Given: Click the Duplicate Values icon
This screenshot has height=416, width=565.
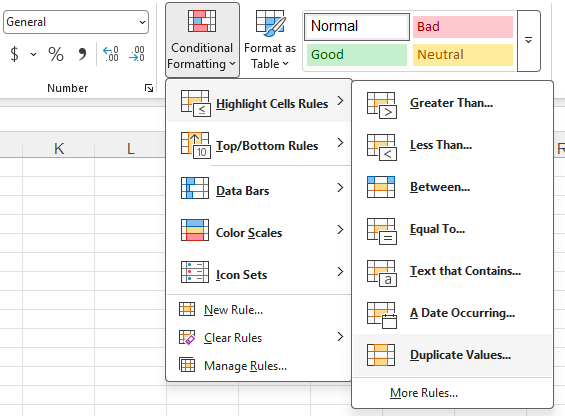Looking at the screenshot, I should 381,355.
